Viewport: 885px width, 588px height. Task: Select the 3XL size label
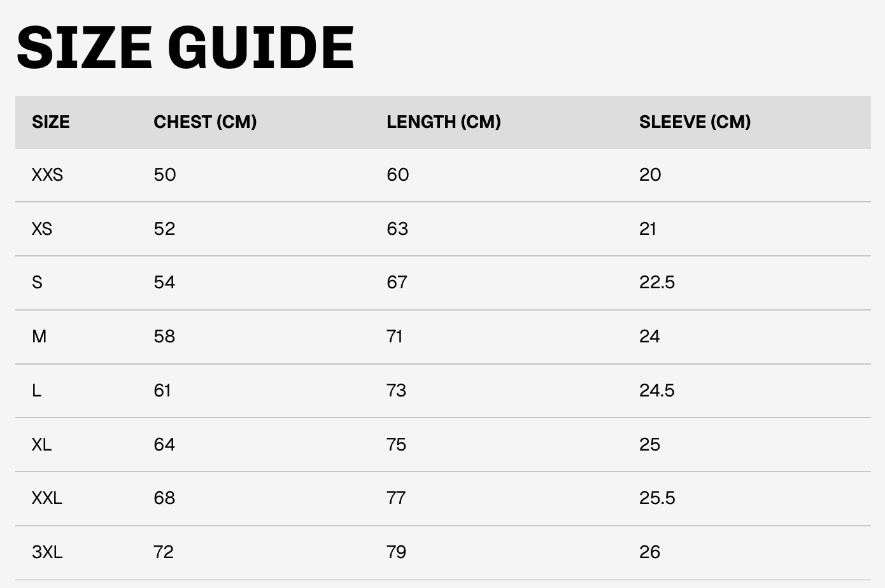click(47, 552)
